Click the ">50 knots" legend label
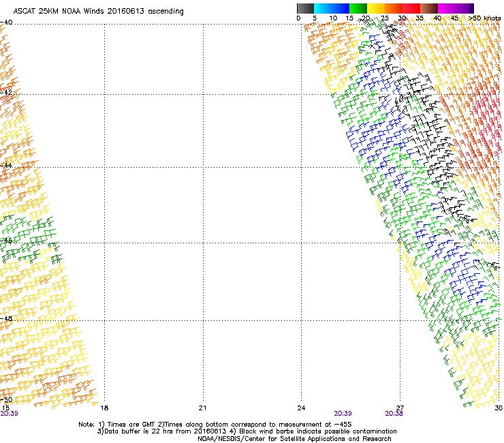Viewport: 504px width, 443px height. [x=484, y=18]
